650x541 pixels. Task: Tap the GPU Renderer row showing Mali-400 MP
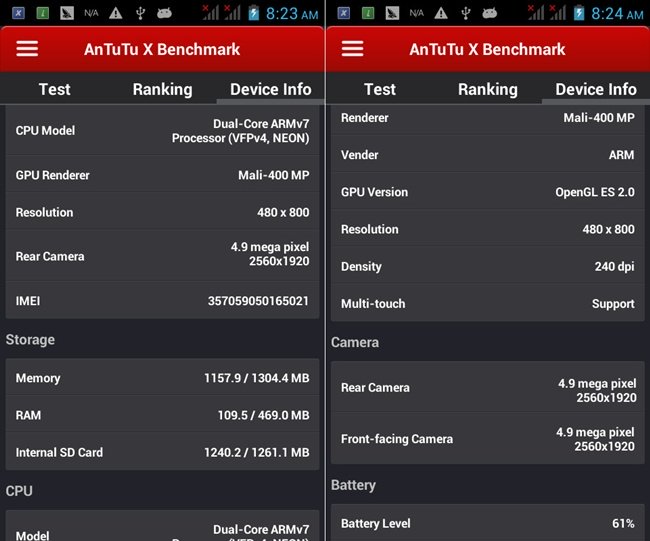[162, 175]
